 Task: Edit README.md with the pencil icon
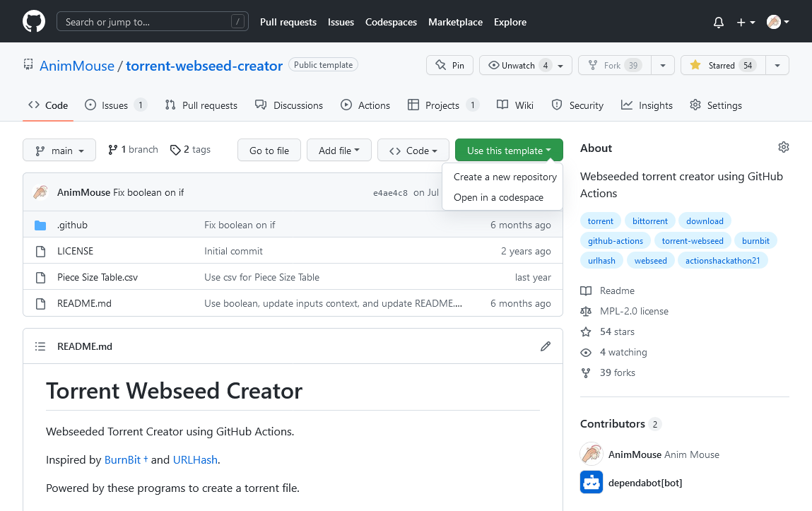(x=546, y=346)
